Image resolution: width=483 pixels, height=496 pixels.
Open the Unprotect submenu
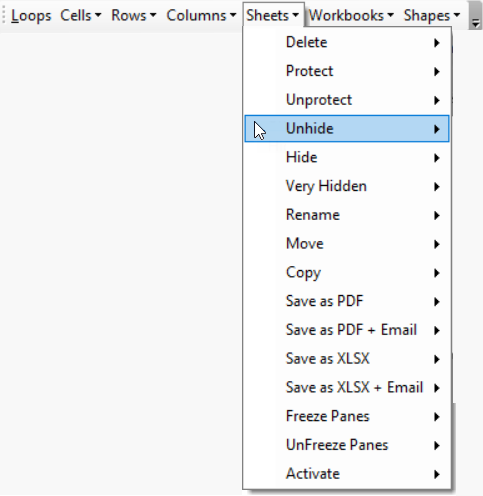click(x=347, y=100)
